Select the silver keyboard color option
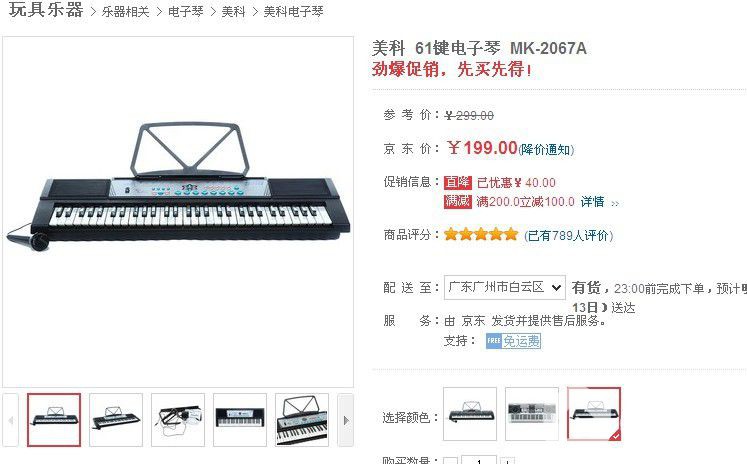Viewport: 747px width, 464px height. point(532,414)
